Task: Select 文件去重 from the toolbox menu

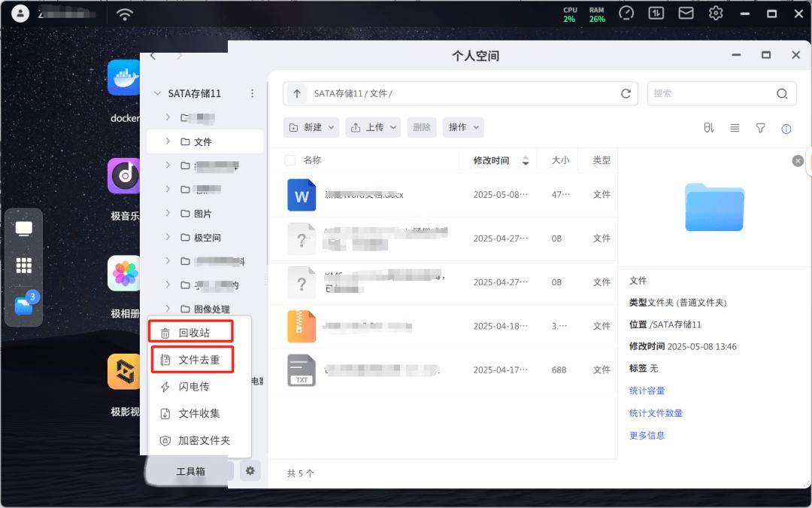Action: 192,359
